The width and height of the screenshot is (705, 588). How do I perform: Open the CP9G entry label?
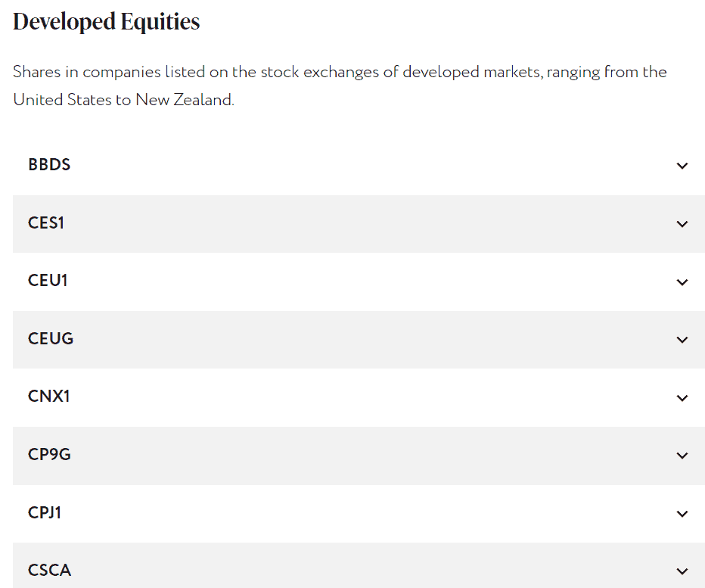[49, 455]
